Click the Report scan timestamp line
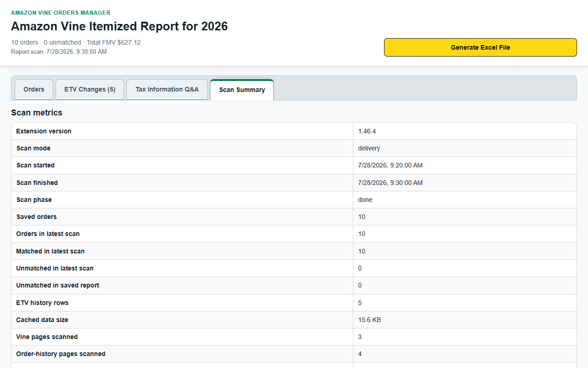588x368 pixels. 59,52
